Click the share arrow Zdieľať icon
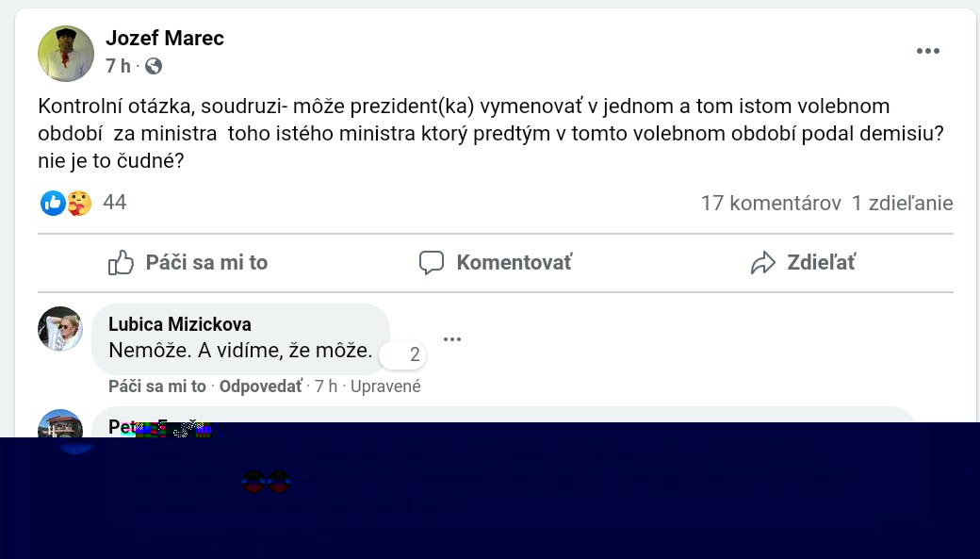The width and height of the screenshot is (980, 559). (762, 263)
